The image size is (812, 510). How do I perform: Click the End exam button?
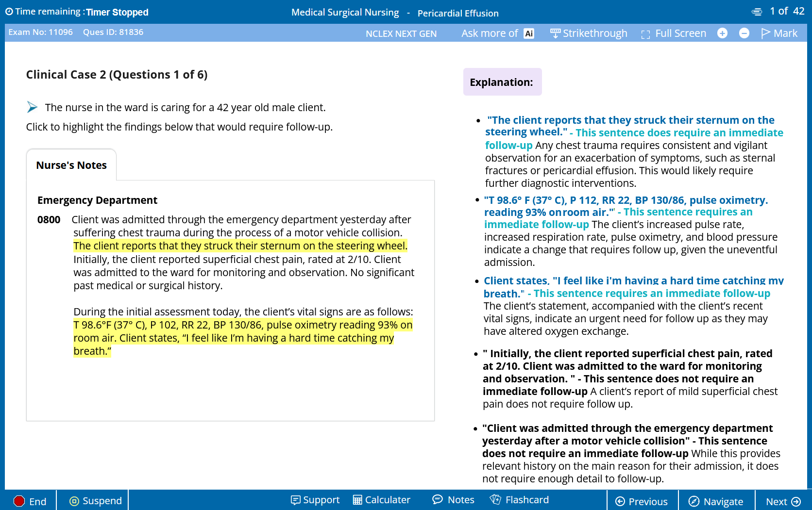[x=30, y=501]
